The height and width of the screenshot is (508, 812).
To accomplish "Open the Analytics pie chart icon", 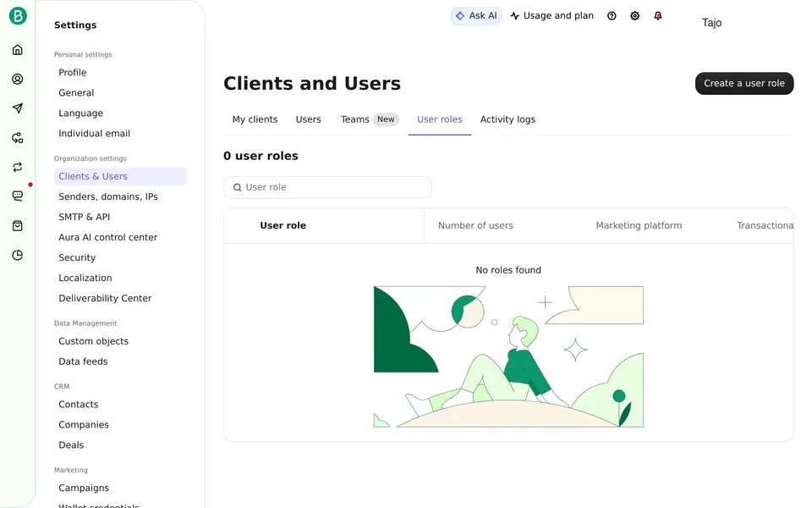I will click(18, 255).
